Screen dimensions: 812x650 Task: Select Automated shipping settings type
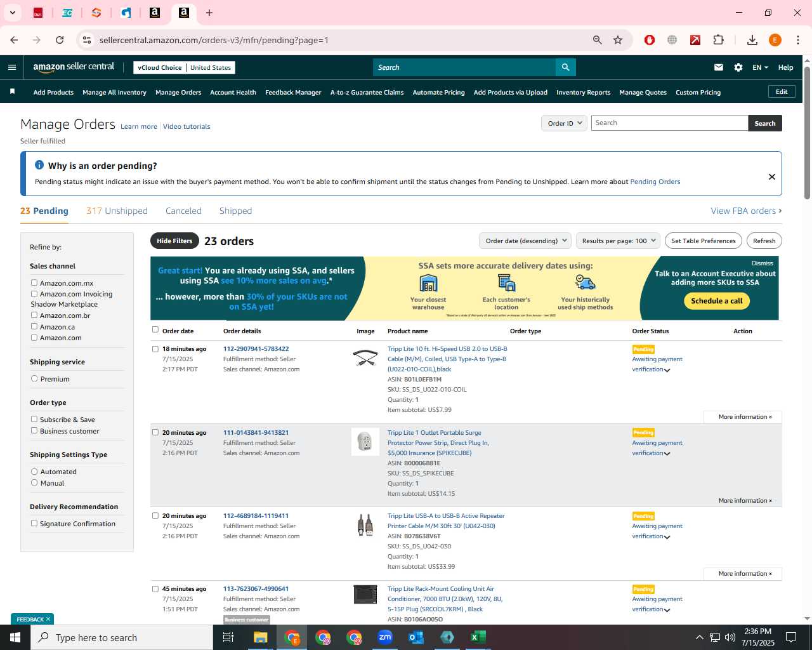coord(34,472)
